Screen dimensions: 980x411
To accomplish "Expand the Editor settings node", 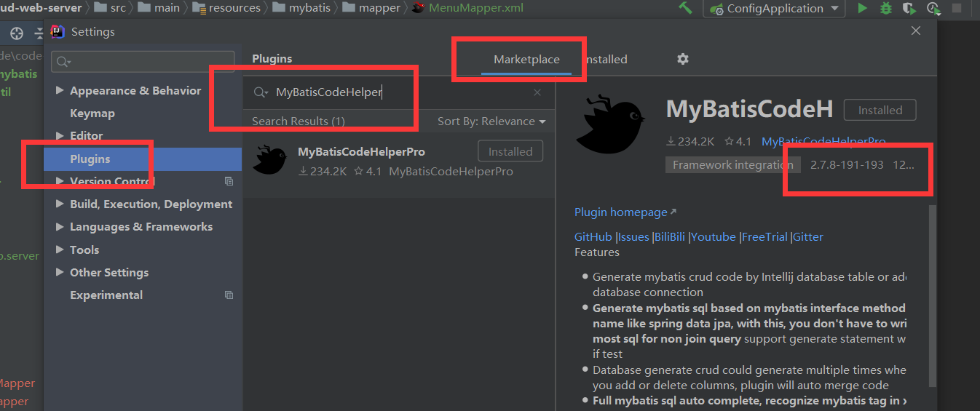I will [60, 136].
